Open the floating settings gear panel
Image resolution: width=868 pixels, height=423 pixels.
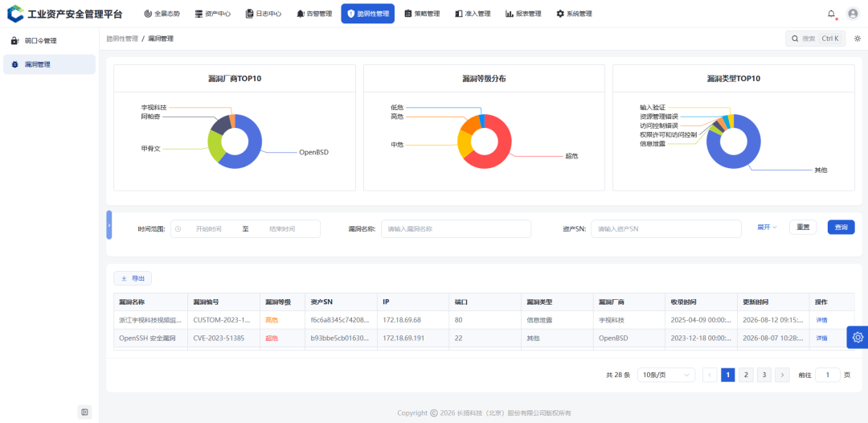coord(858,337)
